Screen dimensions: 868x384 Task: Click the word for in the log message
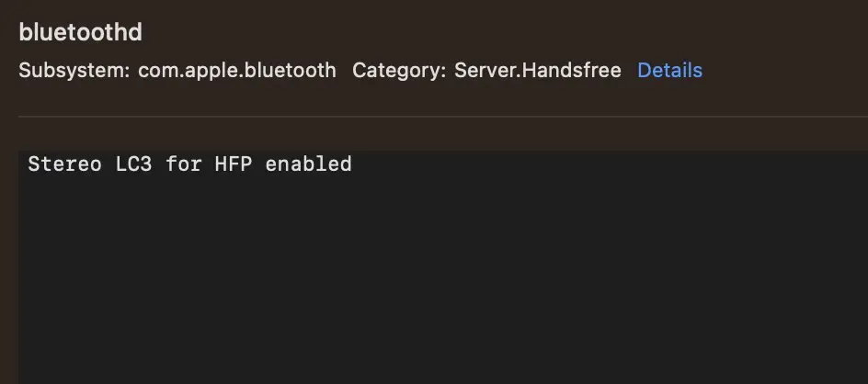(184, 165)
